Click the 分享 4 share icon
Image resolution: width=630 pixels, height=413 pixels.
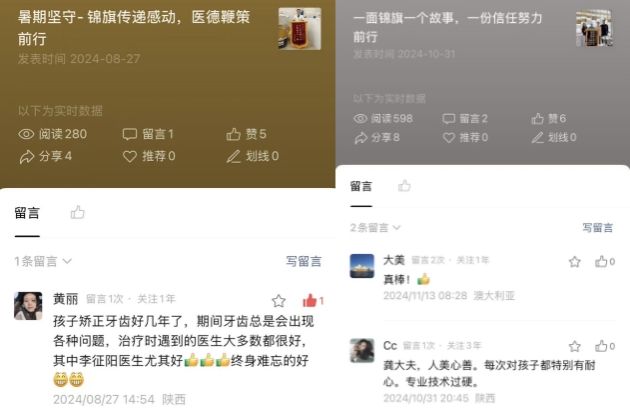pyautogui.click(x=27, y=157)
